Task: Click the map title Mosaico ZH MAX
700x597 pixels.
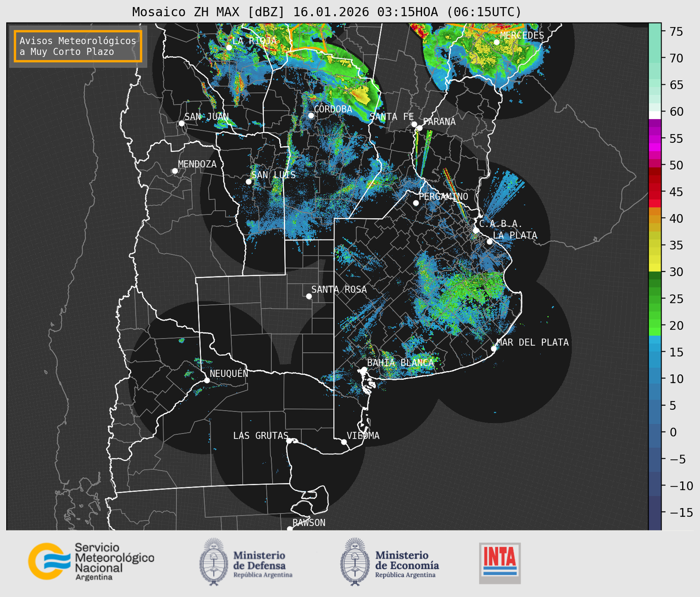Action: click(327, 12)
